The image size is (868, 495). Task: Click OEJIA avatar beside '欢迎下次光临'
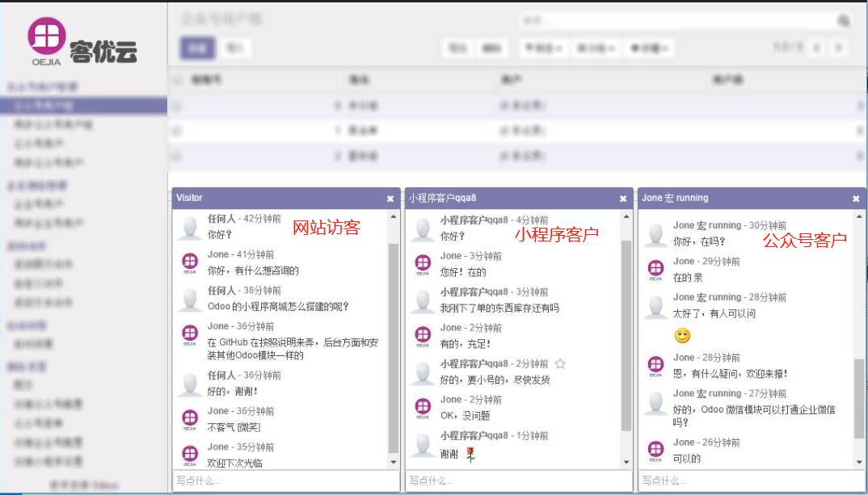pos(190,455)
